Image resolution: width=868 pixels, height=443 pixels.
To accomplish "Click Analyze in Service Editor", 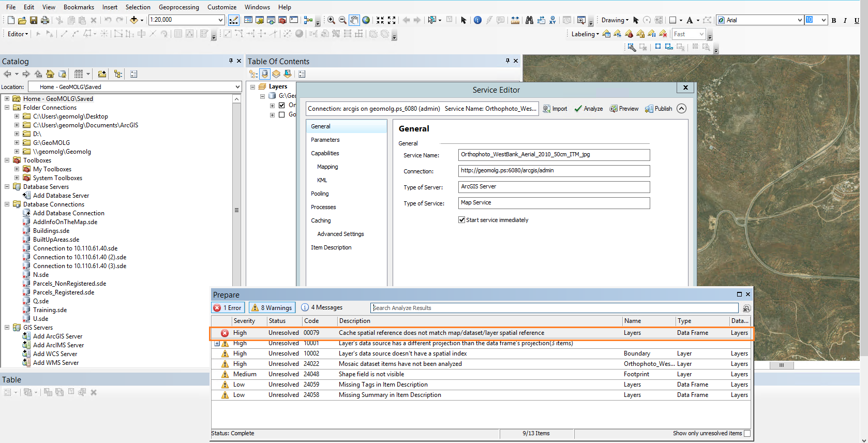I will tap(589, 109).
